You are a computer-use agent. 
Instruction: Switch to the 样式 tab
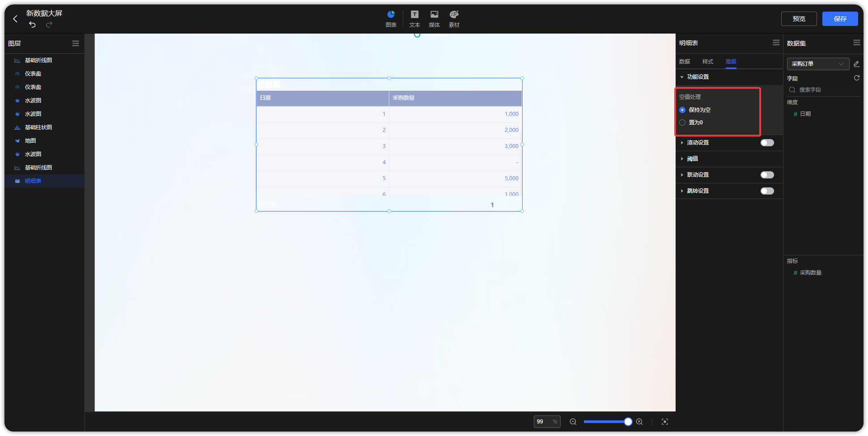click(708, 62)
